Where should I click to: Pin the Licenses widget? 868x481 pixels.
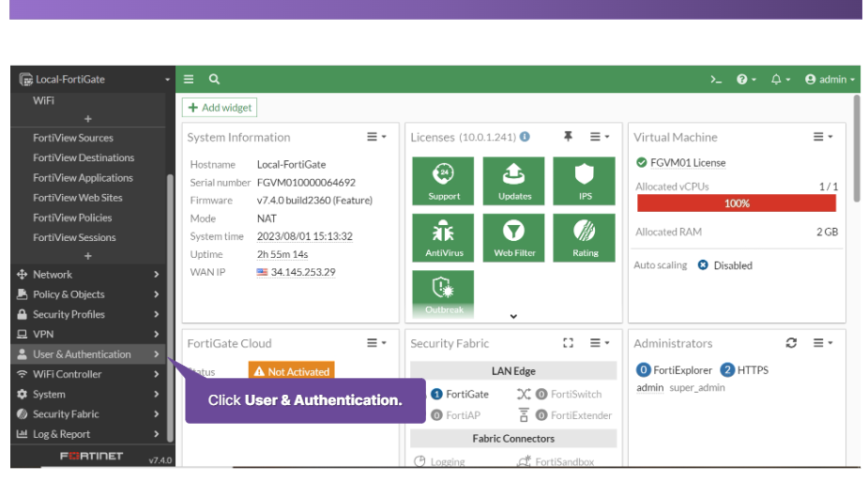(x=568, y=136)
